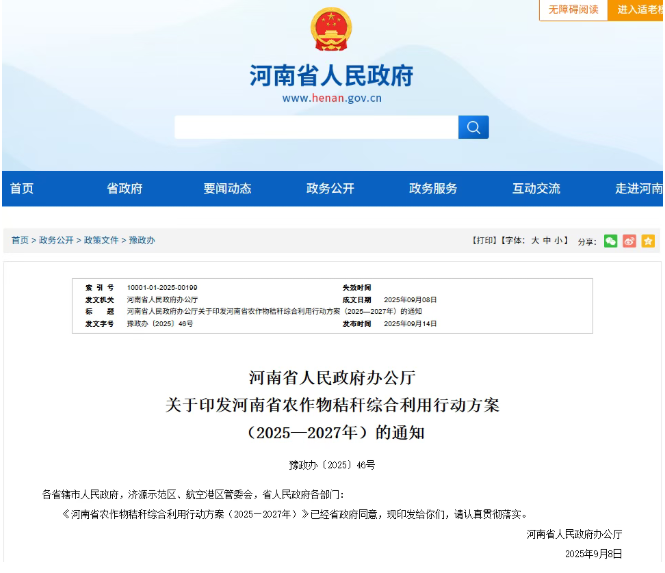Click the 无障碍阅读 accessibility button

pyautogui.click(x=573, y=10)
